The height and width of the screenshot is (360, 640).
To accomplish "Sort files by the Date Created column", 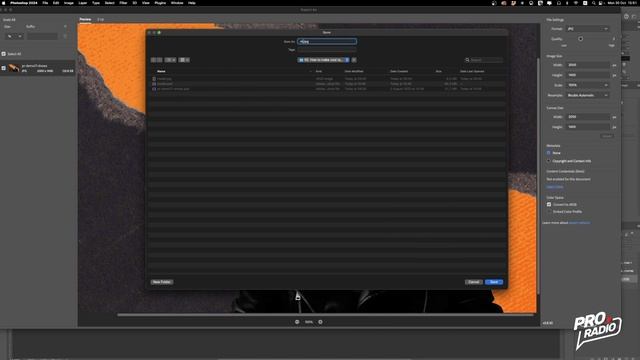I will [399, 71].
